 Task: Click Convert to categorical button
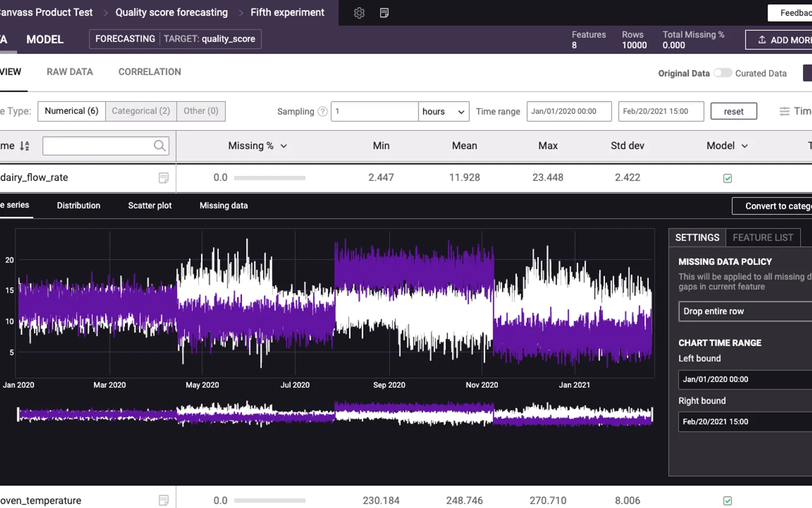click(772, 206)
